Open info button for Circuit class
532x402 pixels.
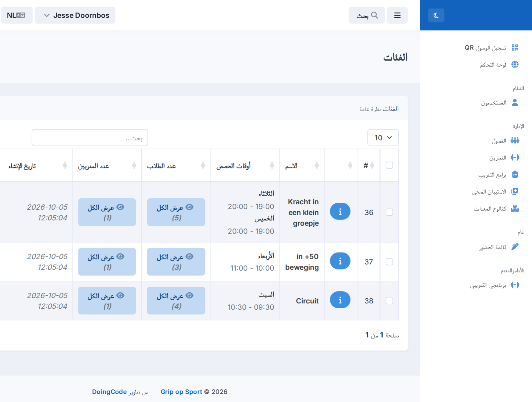pyautogui.click(x=340, y=300)
